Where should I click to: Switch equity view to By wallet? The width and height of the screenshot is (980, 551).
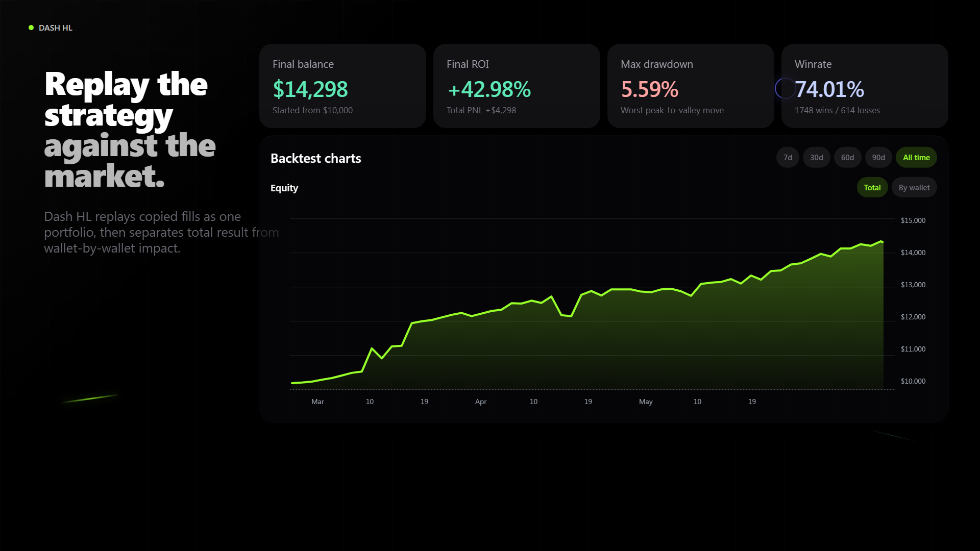tap(914, 188)
